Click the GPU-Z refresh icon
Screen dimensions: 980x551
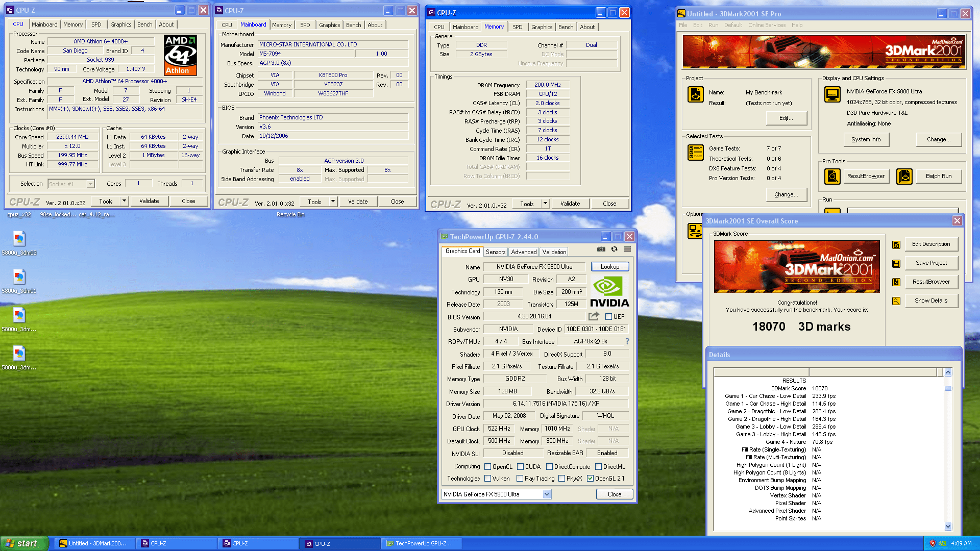615,249
